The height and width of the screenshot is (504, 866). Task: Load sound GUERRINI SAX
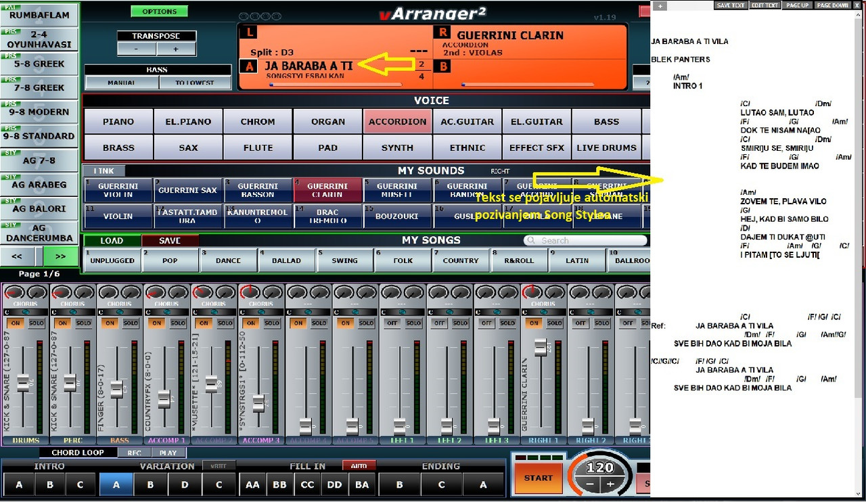[x=187, y=190]
